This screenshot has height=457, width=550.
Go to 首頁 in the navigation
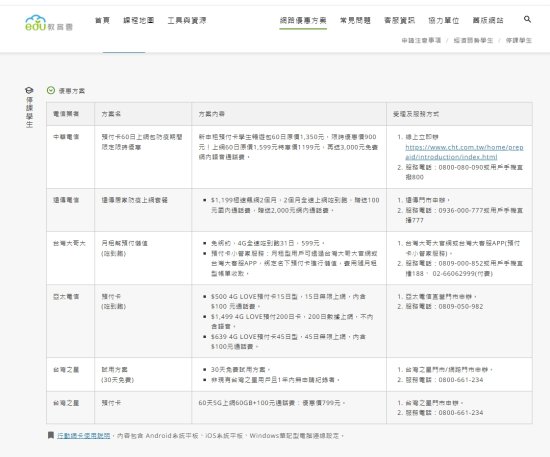point(102,20)
